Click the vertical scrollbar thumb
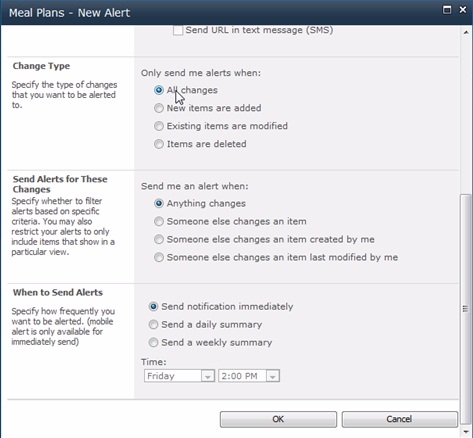473x438 pixels. 466,309
